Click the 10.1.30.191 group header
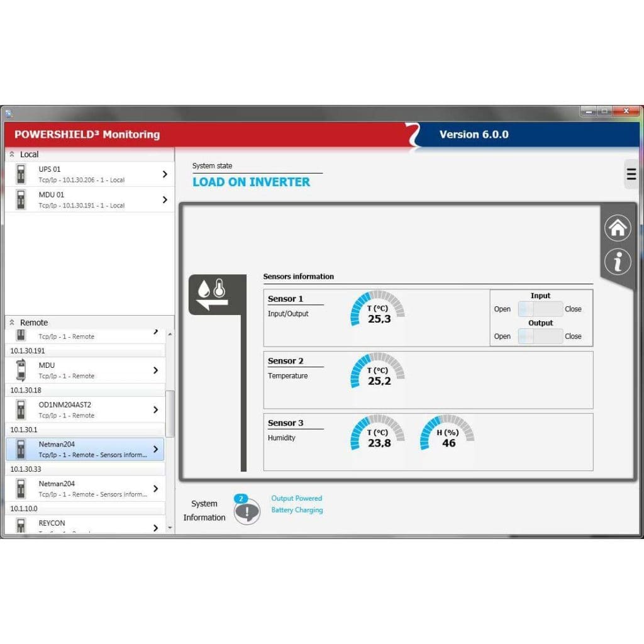Image resolution: width=644 pixels, height=644 pixels. 85,351
